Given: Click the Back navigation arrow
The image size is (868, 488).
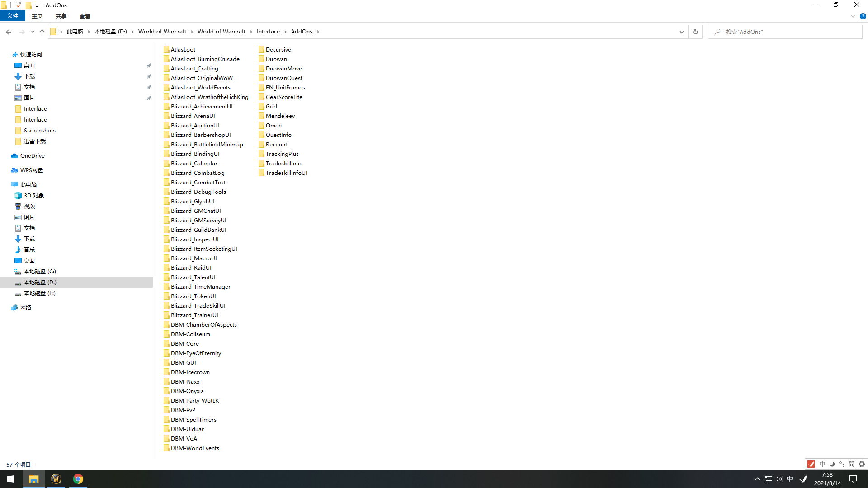Looking at the screenshot, I should [x=9, y=32].
